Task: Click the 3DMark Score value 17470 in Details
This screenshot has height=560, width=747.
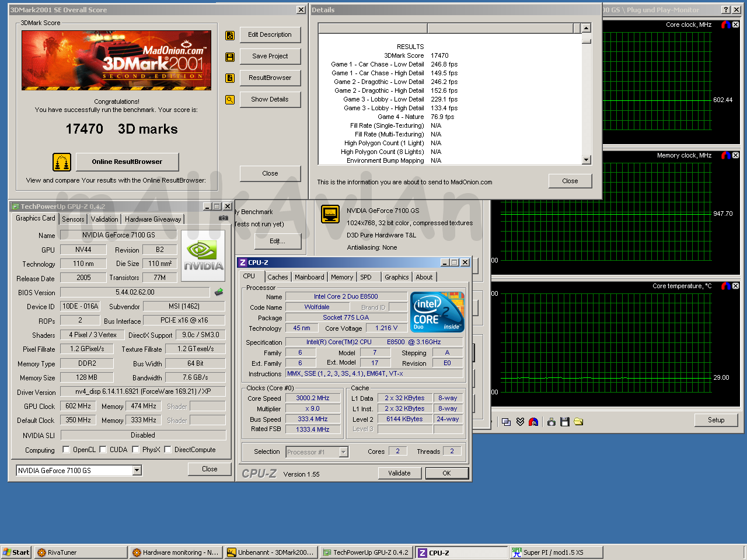Action: pyautogui.click(x=439, y=55)
